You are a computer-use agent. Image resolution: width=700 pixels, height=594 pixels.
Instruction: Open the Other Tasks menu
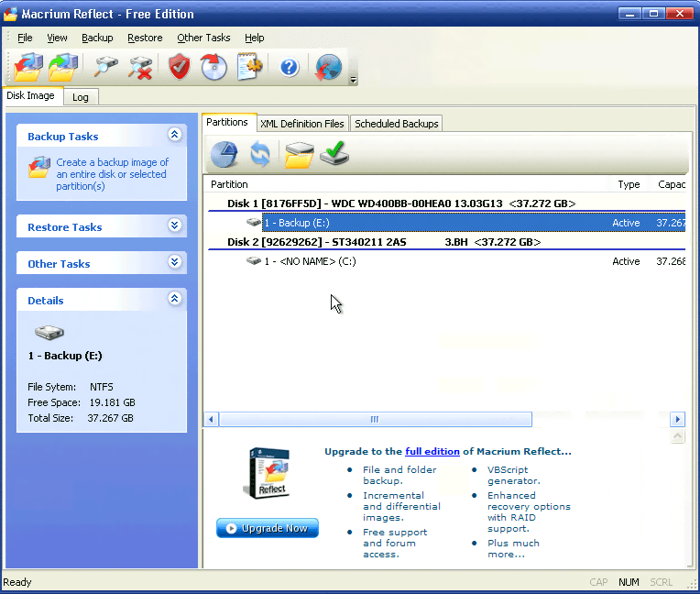pos(203,38)
